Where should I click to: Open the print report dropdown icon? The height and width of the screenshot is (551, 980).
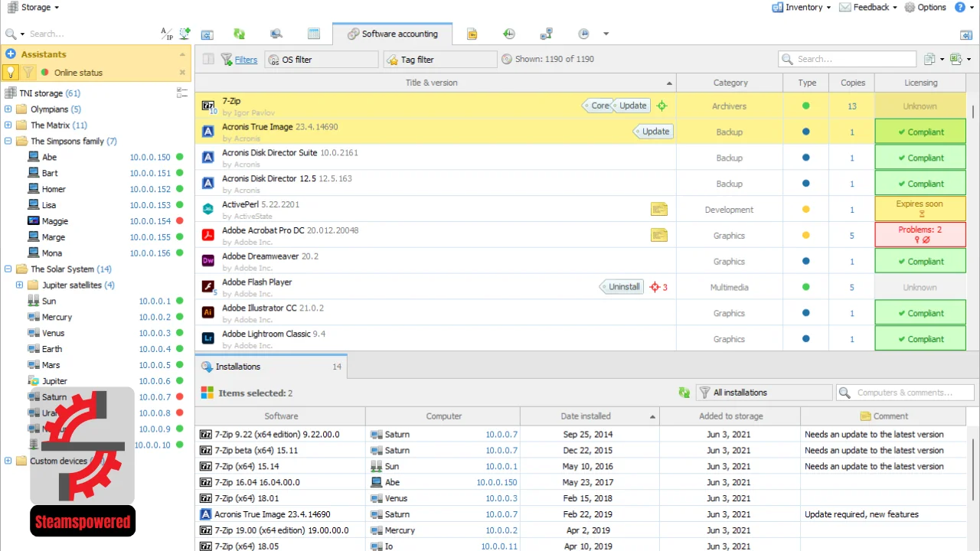933,59
